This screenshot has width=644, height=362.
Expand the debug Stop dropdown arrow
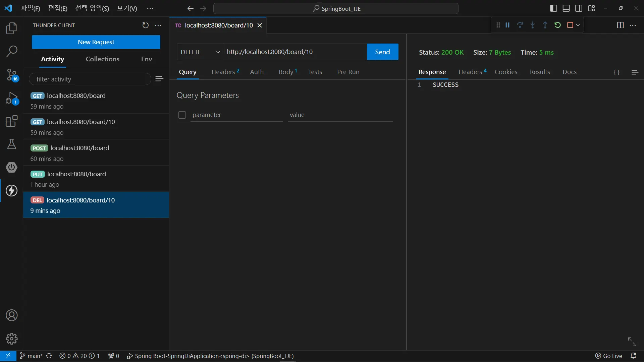click(578, 25)
